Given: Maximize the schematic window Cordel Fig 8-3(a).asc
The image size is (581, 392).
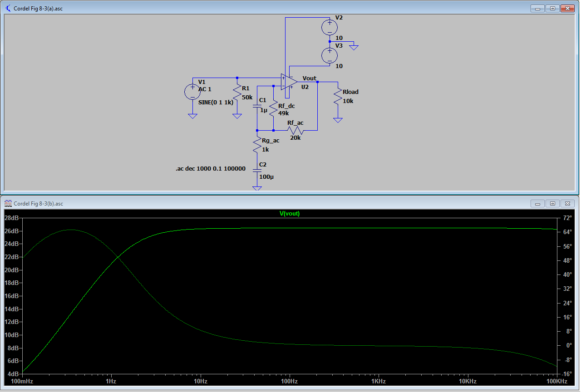Looking at the screenshot, I should point(552,8).
